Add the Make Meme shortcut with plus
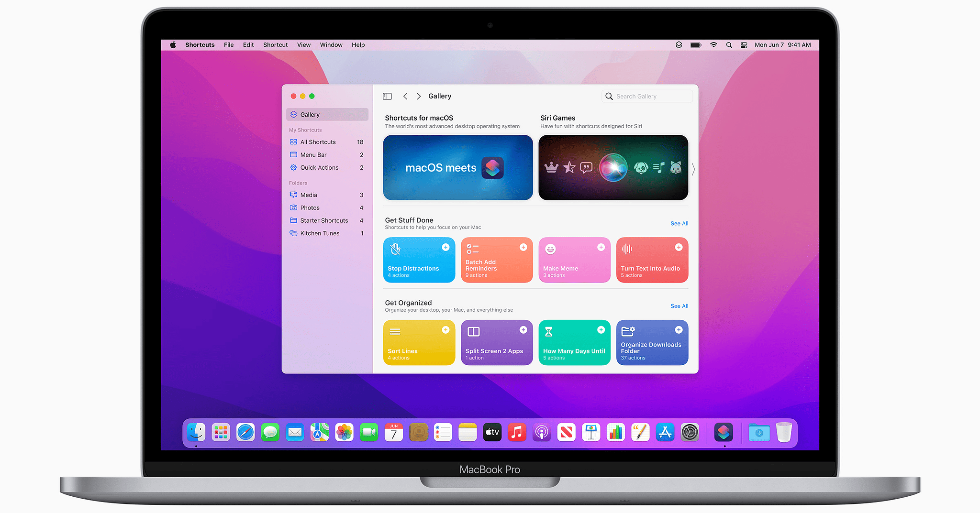The image size is (980, 513). coord(601,247)
